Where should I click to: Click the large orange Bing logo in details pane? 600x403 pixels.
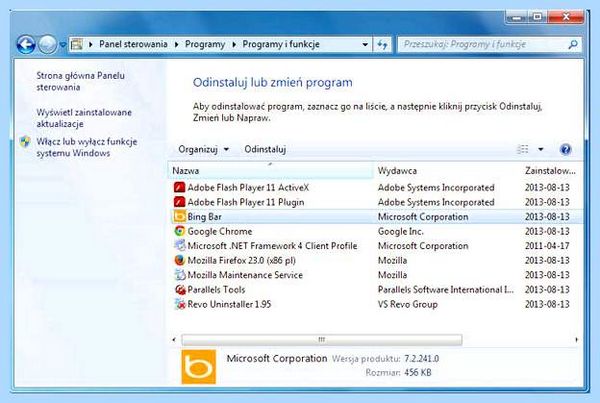click(x=199, y=367)
